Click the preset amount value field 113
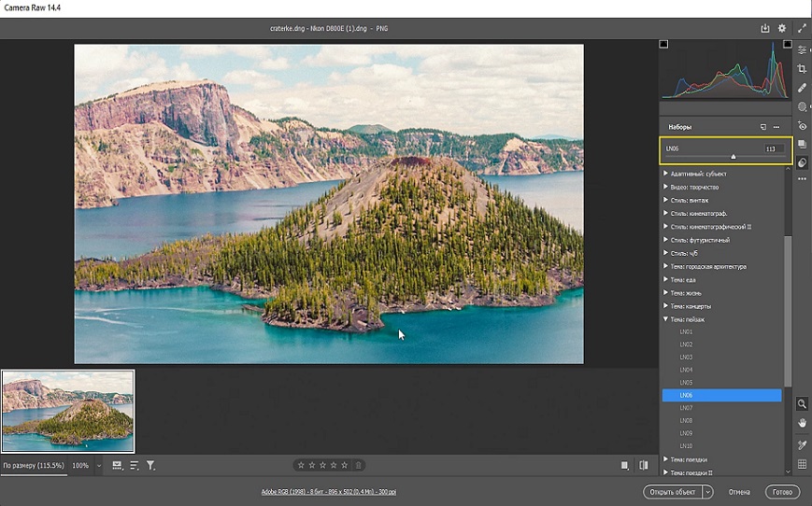 coord(774,149)
